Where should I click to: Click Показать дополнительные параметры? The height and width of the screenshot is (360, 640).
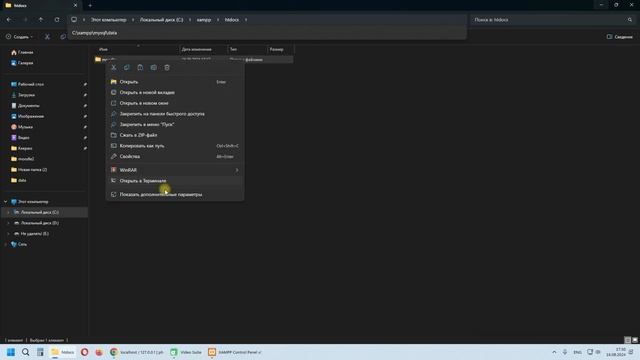(175, 194)
